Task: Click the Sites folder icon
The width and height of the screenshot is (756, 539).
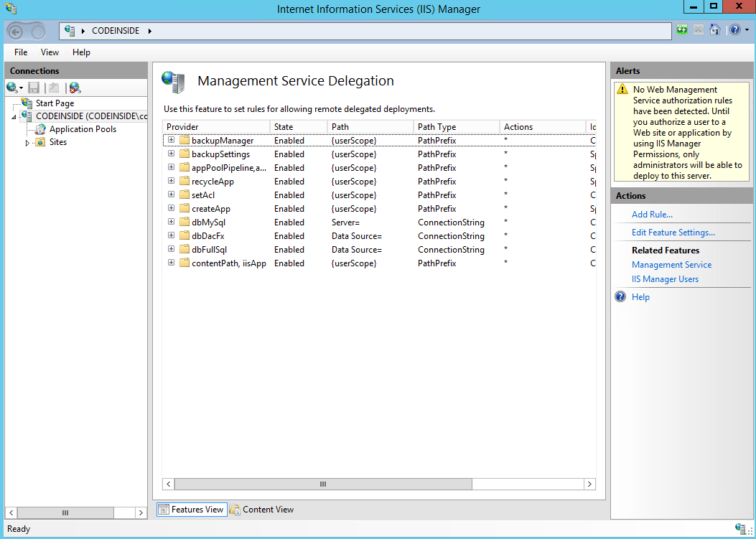Action: [x=40, y=142]
